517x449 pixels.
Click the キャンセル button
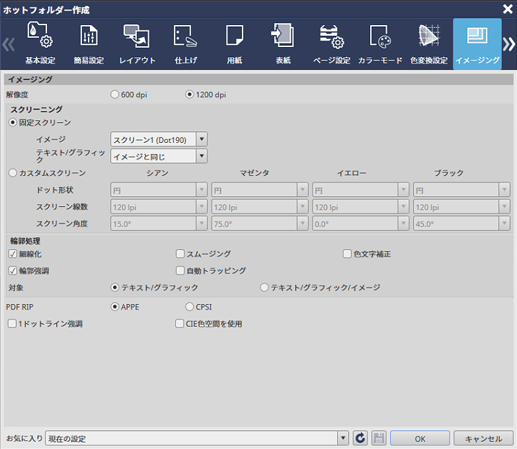[483, 439]
